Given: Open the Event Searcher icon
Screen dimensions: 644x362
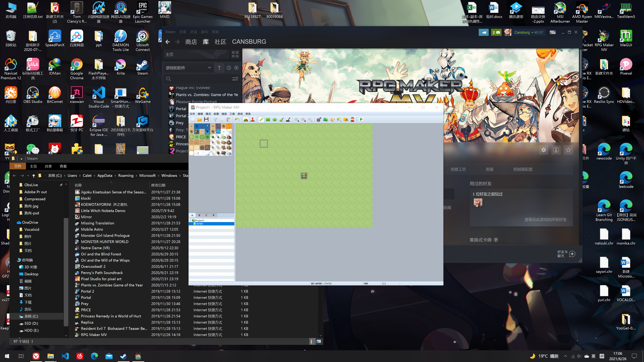Looking at the screenshot, I should (339, 120).
